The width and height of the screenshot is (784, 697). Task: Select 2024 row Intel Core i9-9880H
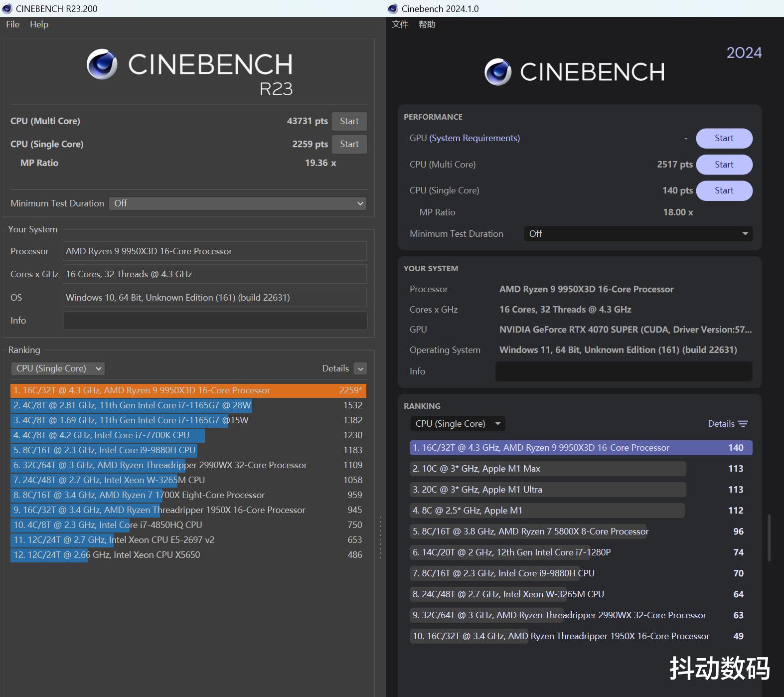581,573
